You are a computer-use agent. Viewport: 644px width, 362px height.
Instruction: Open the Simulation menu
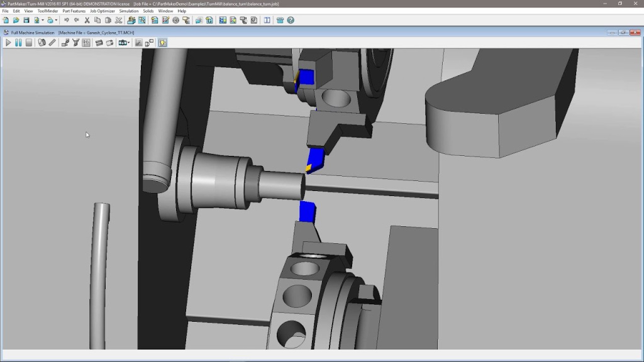coord(128,11)
